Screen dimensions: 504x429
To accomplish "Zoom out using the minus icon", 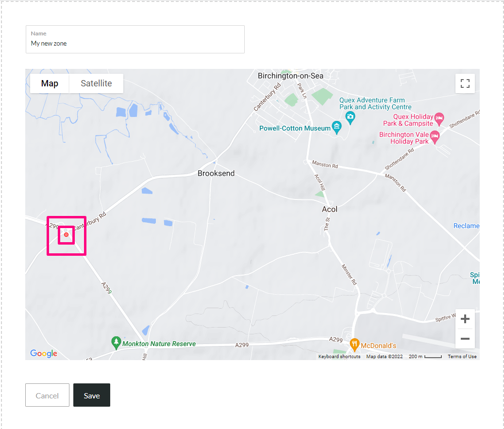I will [x=465, y=339].
